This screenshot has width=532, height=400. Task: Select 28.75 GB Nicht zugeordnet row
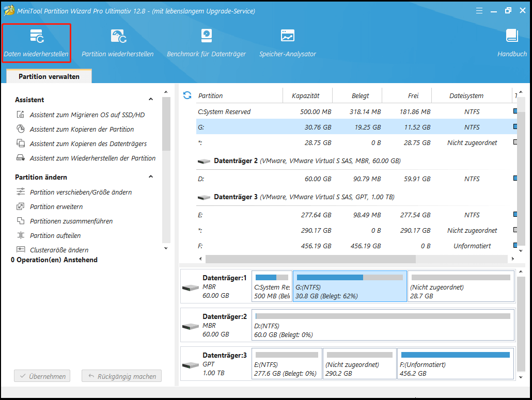tap(356, 143)
